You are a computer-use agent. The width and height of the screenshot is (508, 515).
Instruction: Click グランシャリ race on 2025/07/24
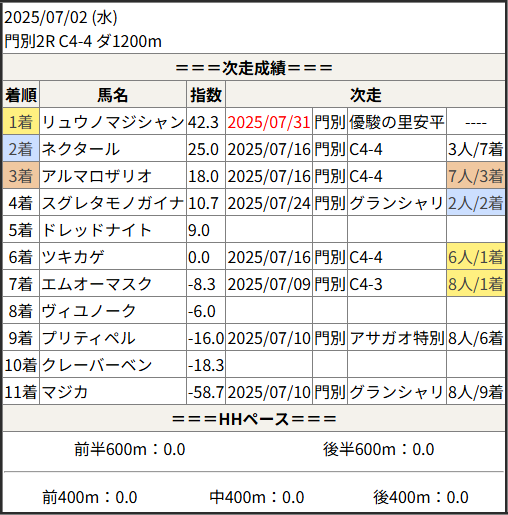(x=396, y=203)
